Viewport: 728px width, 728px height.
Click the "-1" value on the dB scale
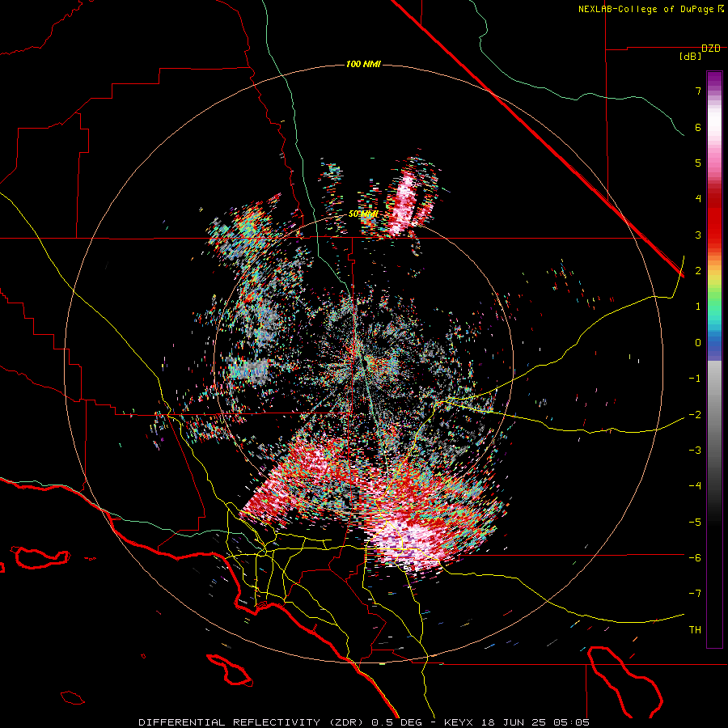[695, 379]
